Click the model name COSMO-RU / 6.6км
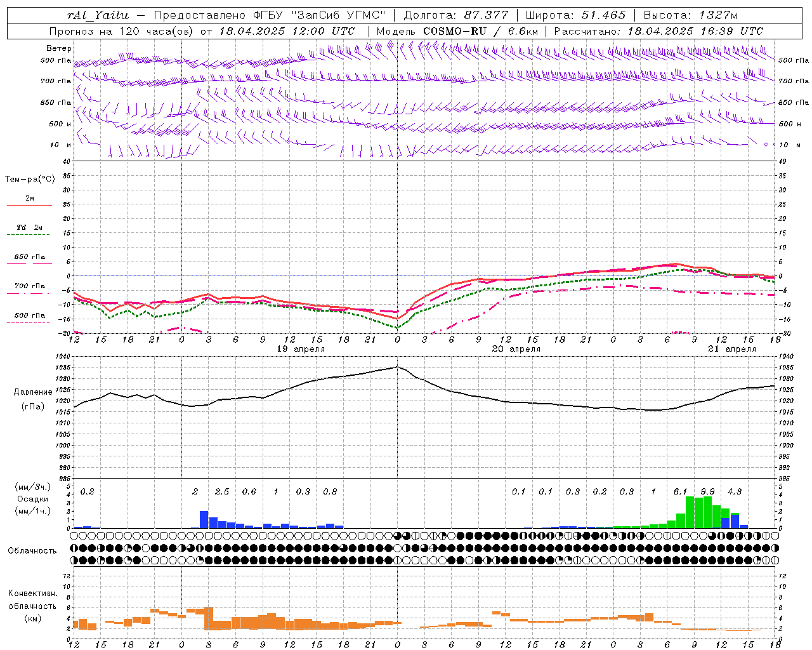The width and height of the screenshot is (812, 650). point(480,31)
